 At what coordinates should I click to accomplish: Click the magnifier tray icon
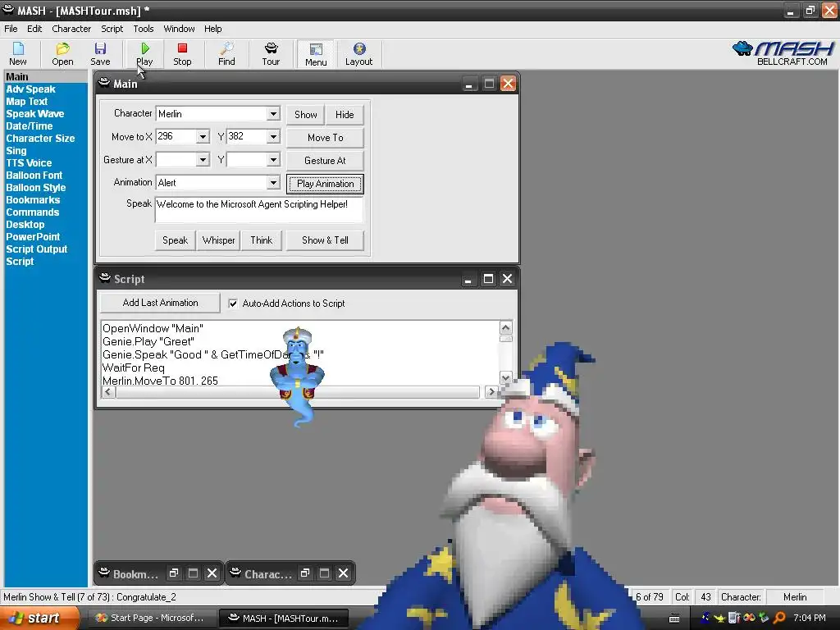[x=779, y=618]
